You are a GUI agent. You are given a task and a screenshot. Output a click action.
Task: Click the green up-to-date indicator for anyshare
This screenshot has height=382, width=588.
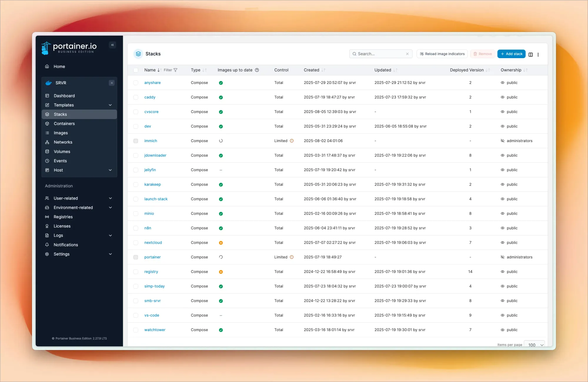tap(221, 83)
